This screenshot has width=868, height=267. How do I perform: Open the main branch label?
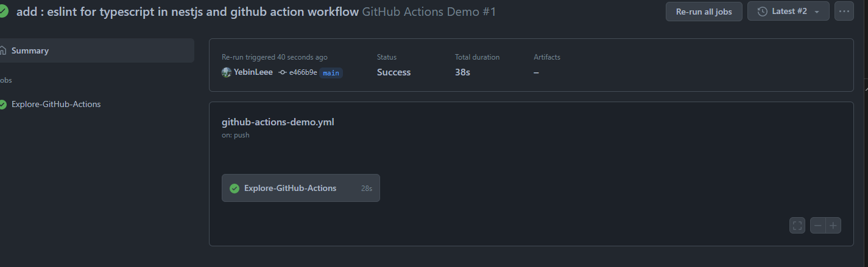[331, 72]
